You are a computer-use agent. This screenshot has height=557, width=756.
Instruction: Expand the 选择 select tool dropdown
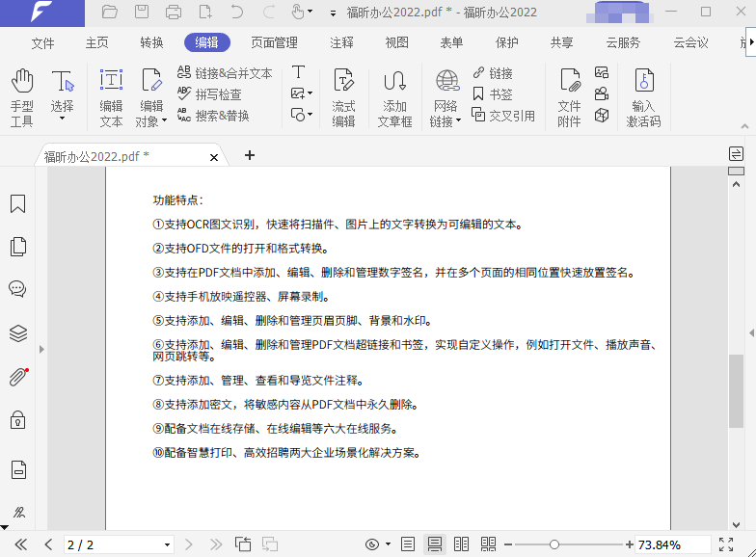pos(62,119)
